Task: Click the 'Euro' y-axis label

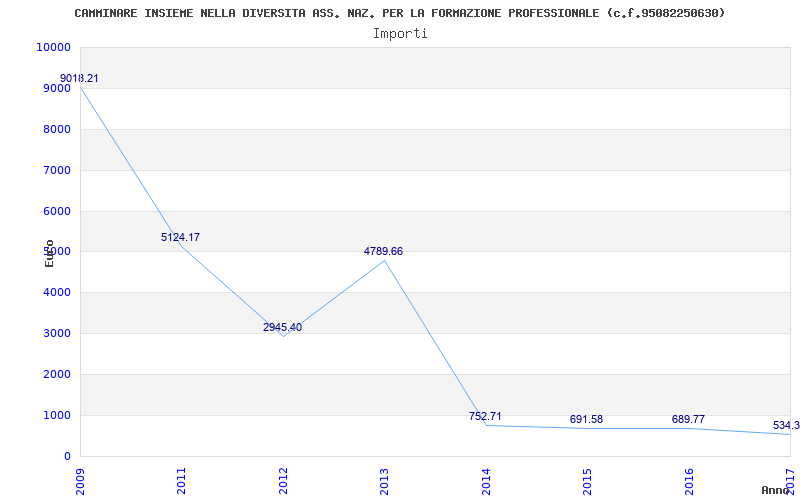Action: [49, 253]
